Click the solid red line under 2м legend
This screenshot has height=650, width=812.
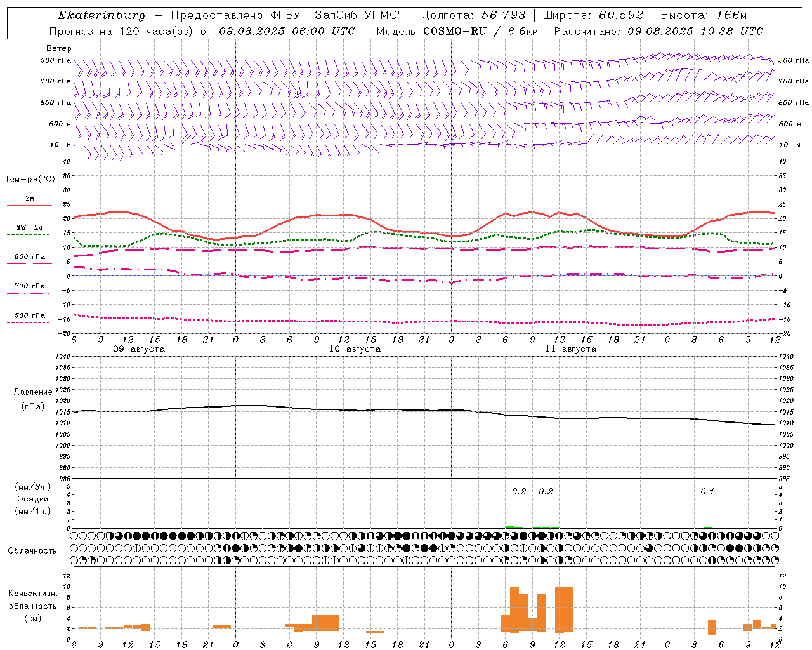point(29,205)
